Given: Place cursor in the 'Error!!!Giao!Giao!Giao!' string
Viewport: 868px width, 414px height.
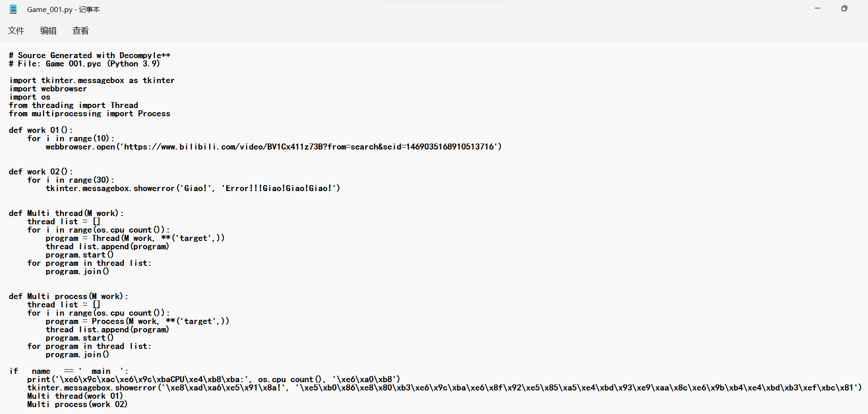Looking at the screenshot, I should click(281, 188).
